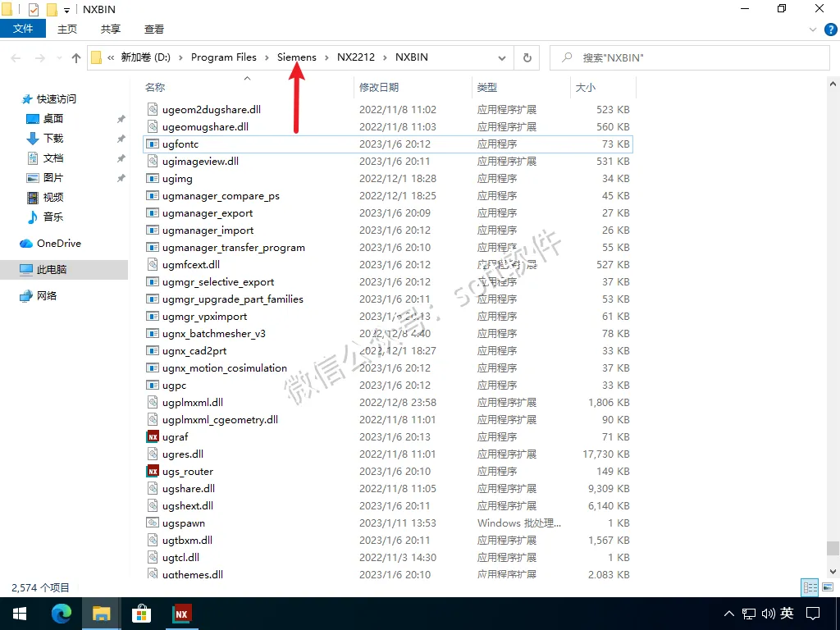Switch to details view layout icon
840x630 pixels.
click(810, 587)
